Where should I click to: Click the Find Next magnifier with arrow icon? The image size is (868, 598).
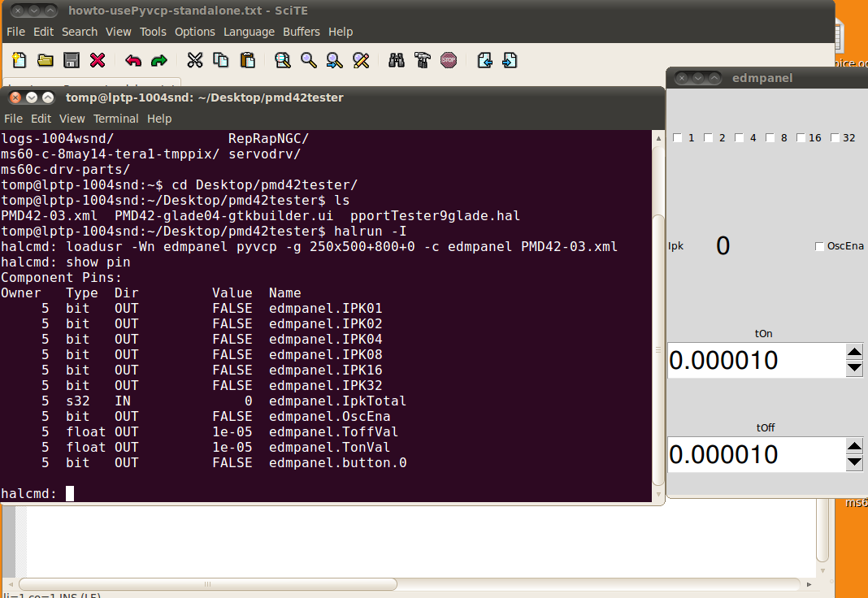(334, 60)
